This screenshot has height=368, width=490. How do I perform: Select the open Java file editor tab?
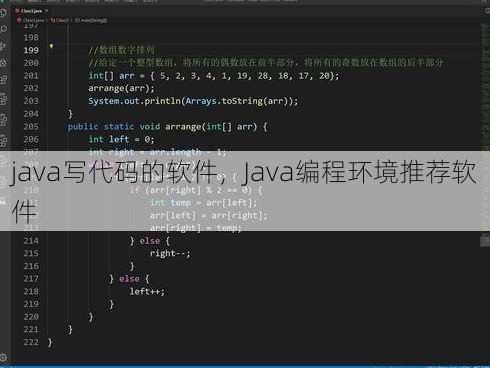[x=31, y=11]
